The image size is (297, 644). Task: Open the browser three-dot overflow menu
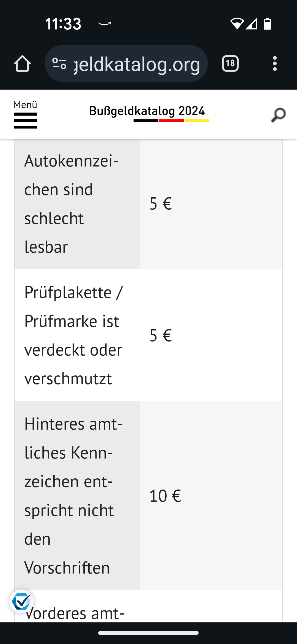coord(274,64)
